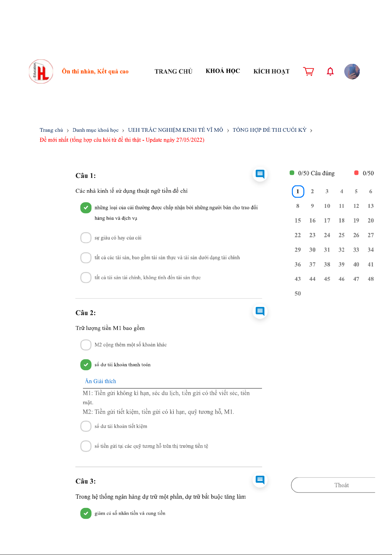Click the notification bell icon
Image resolution: width=392 pixels, height=555 pixels.
pyautogui.click(x=330, y=71)
